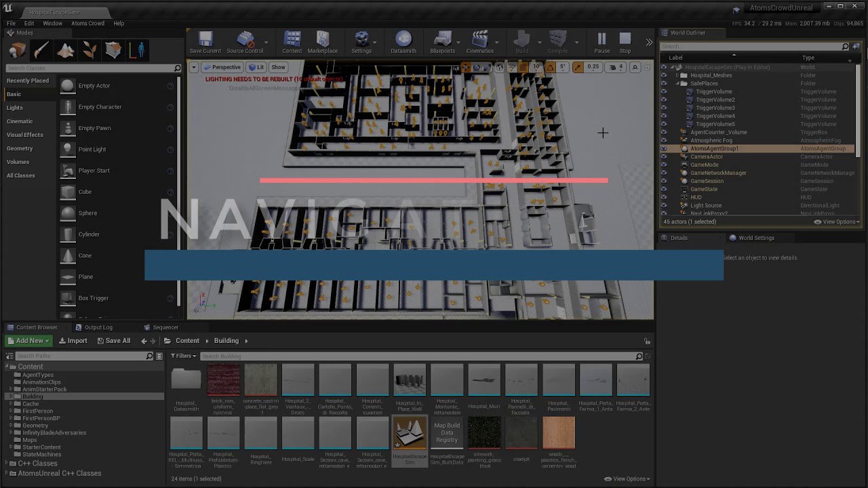Hide TriggerVolume3 using its eye icon
The height and width of the screenshot is (488, 868).
[x=664, y=108]
